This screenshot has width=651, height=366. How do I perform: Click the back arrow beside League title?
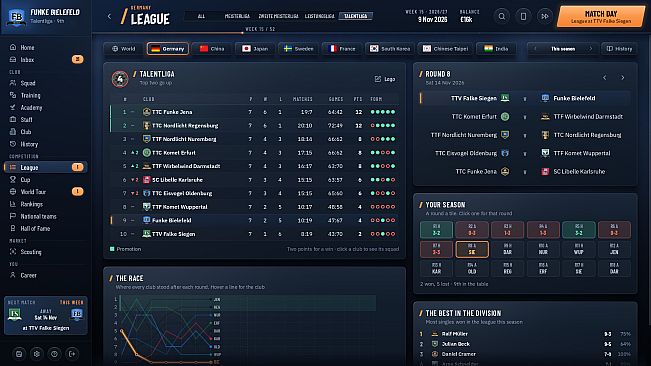point(109,17)
